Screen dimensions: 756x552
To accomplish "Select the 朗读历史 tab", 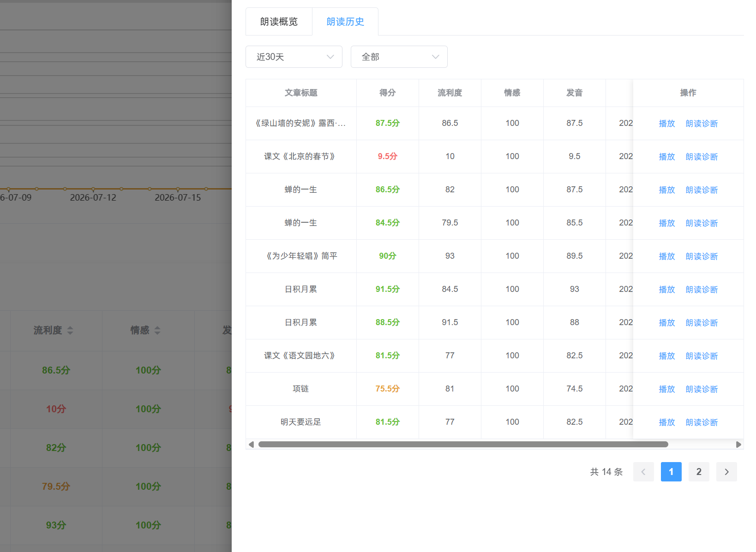I will [x=345, y=22].
